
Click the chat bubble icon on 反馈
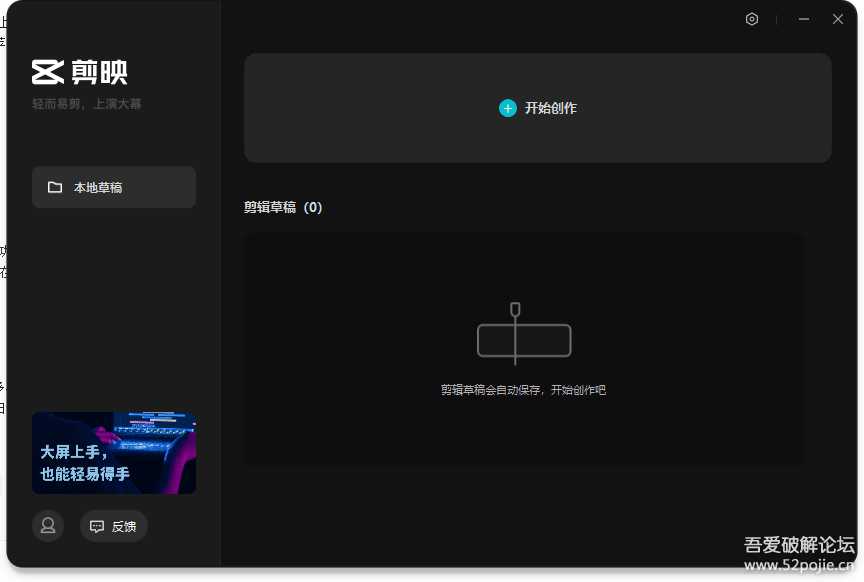tap(96, 526)
